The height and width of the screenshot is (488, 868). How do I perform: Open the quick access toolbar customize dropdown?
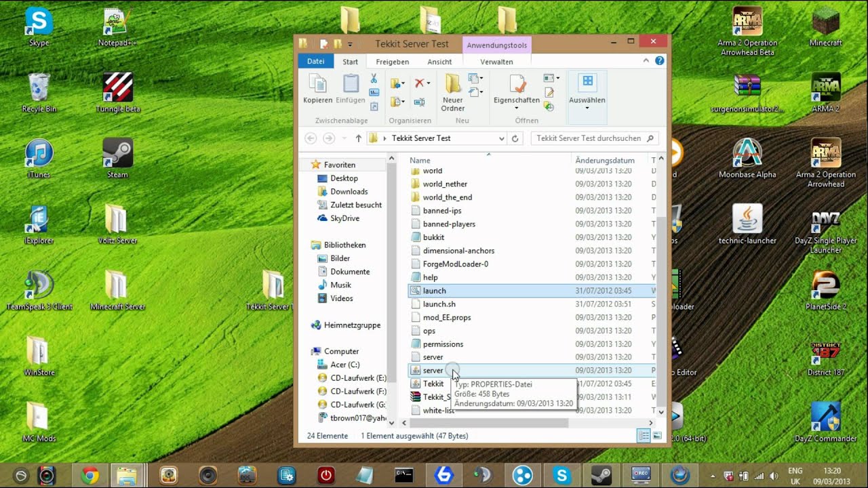(351, 44)
